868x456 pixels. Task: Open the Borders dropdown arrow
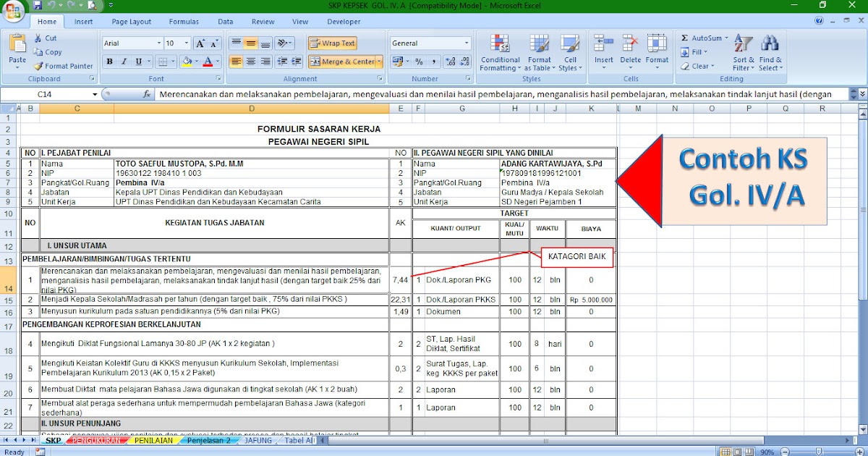pyautogui.click(x=172, y=62)
